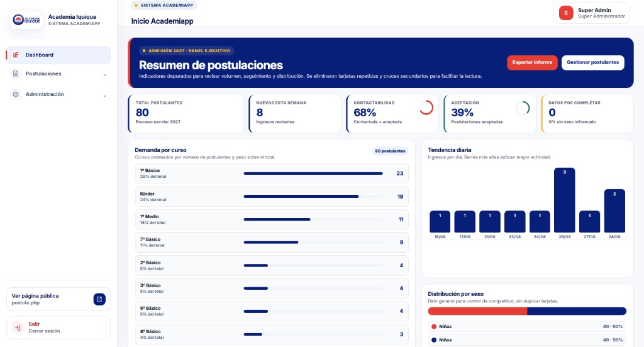Viewport: 644px width, 347px height.
Task: Open public page external-link icon
Action: pyautogui.click(x=99, y=299)
